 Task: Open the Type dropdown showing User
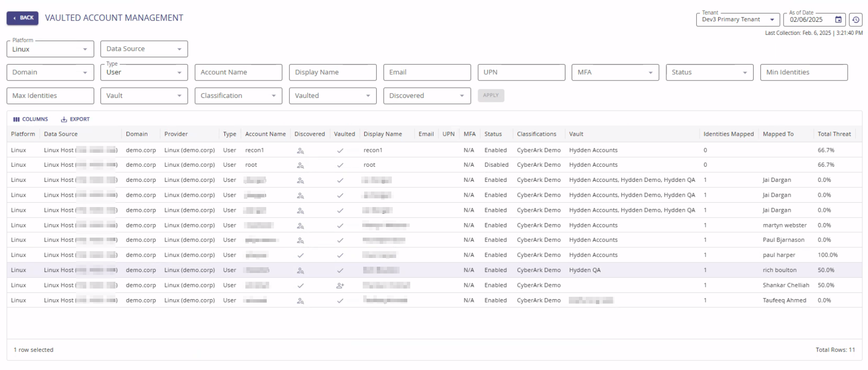(x=144, y=72)
